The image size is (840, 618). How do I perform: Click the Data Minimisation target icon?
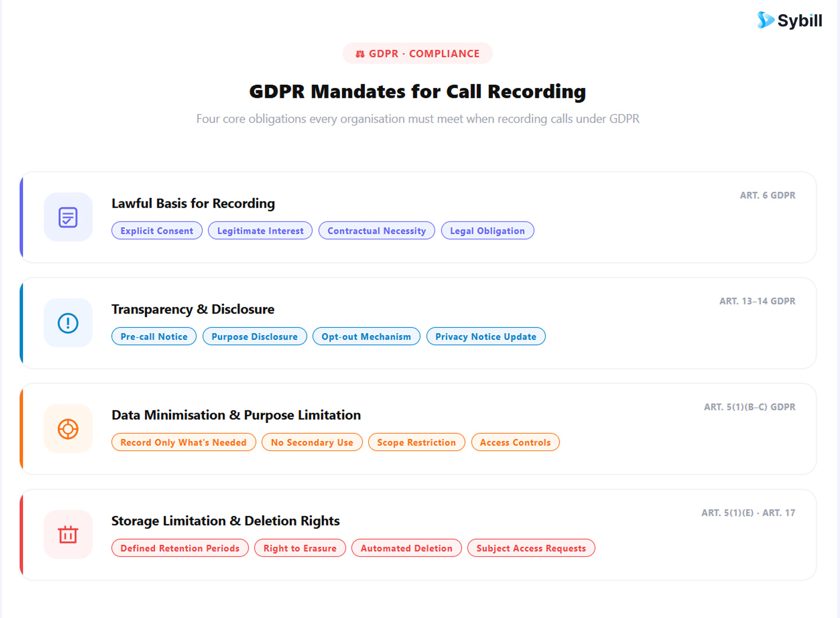pyautogui.click(x=68, y=429)
